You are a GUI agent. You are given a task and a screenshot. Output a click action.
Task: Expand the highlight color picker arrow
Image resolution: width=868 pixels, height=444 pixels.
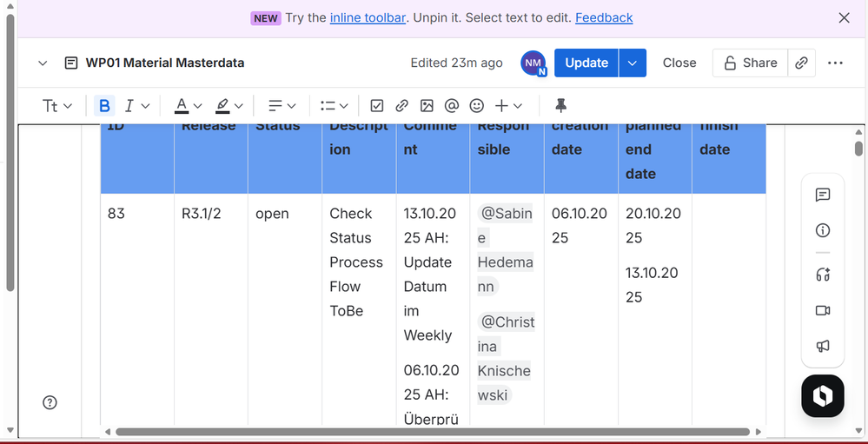click(x=239, y=105)
